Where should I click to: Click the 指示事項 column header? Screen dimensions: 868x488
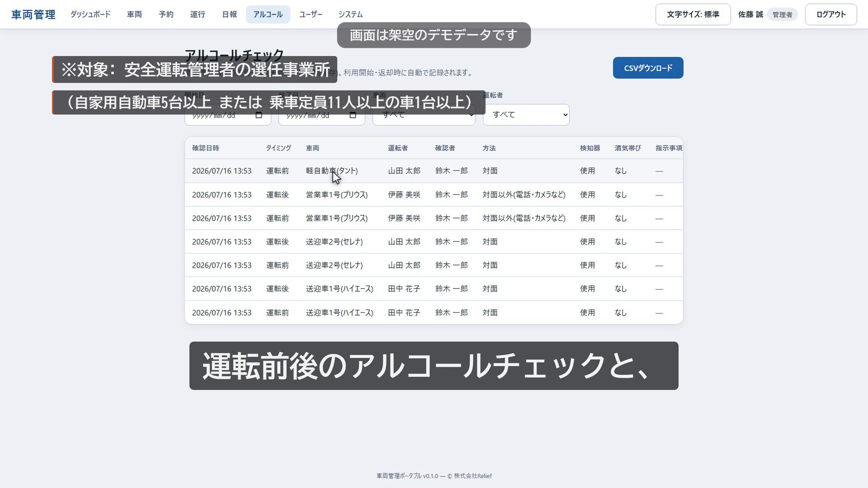(669, 148)
